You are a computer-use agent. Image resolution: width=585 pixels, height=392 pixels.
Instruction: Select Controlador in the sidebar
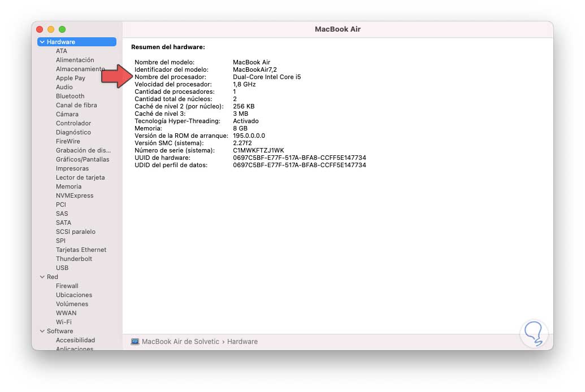[73, 123]
